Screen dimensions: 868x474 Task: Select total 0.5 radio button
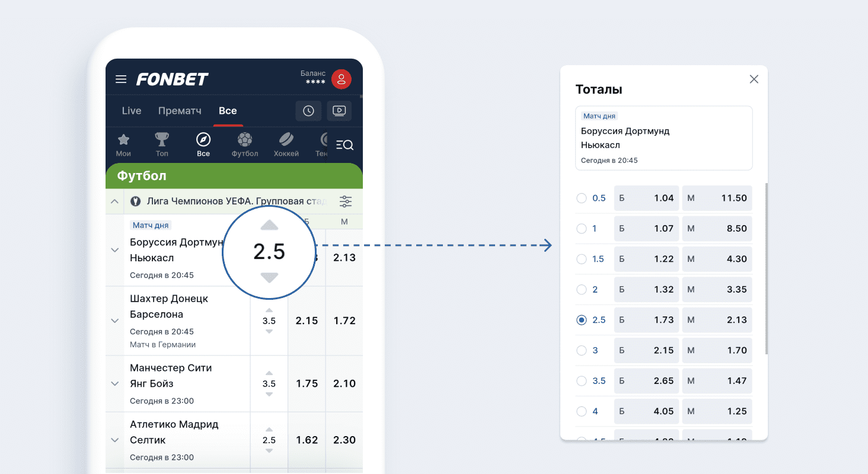tap(582, 198)
